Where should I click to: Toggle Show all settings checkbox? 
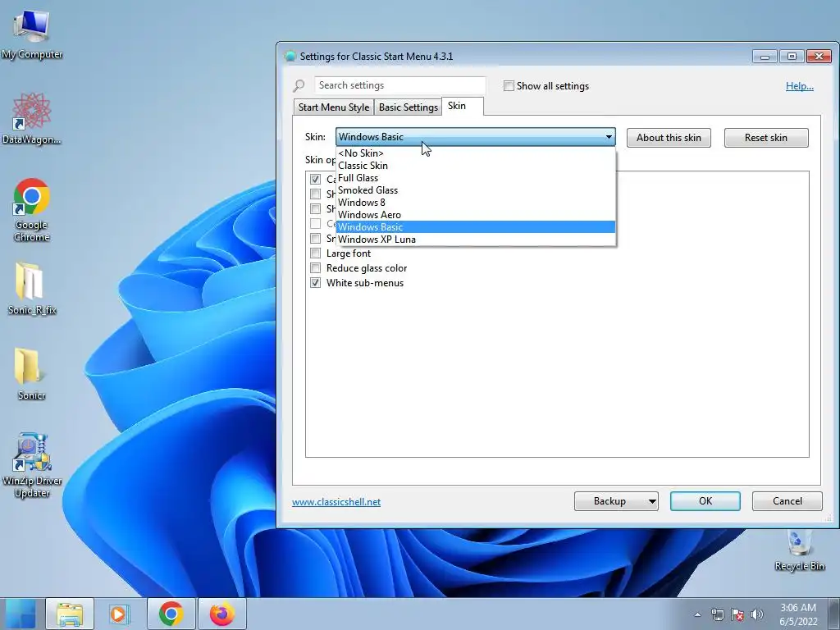509,85
